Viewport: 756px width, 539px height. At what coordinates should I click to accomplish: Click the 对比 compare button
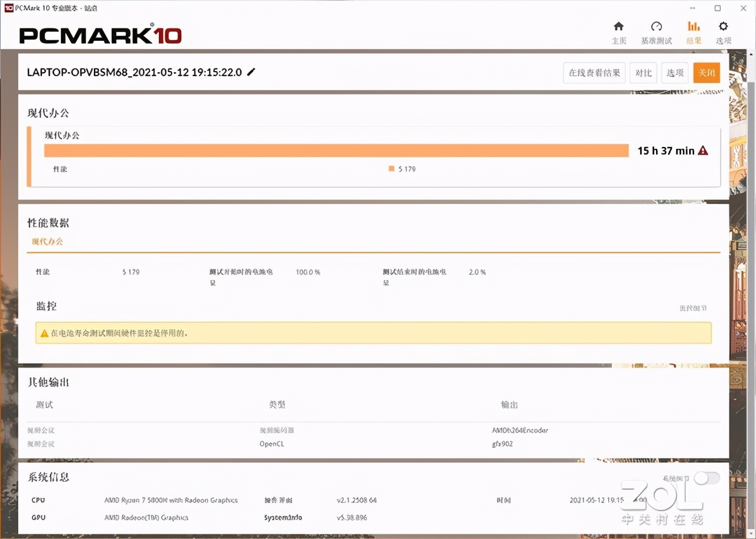[643, 73]
